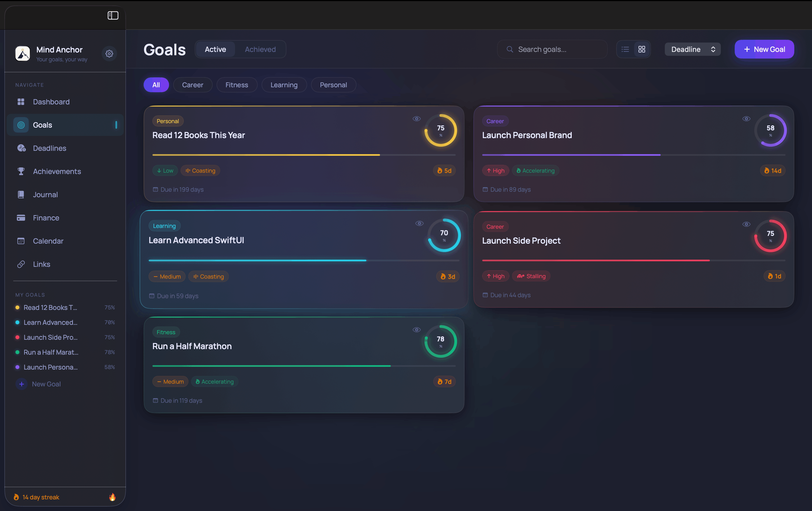The height and width of the screenshot is (511, 812).
Task: Click the Accelerating tag on Launch Personal Brand
Action: [536, 171]
